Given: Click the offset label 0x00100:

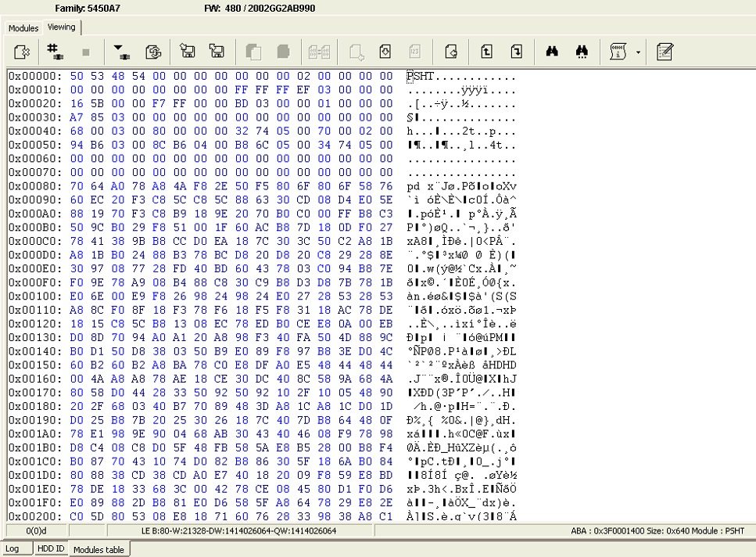Looking at the screenshot, I should tap(35, 296).
